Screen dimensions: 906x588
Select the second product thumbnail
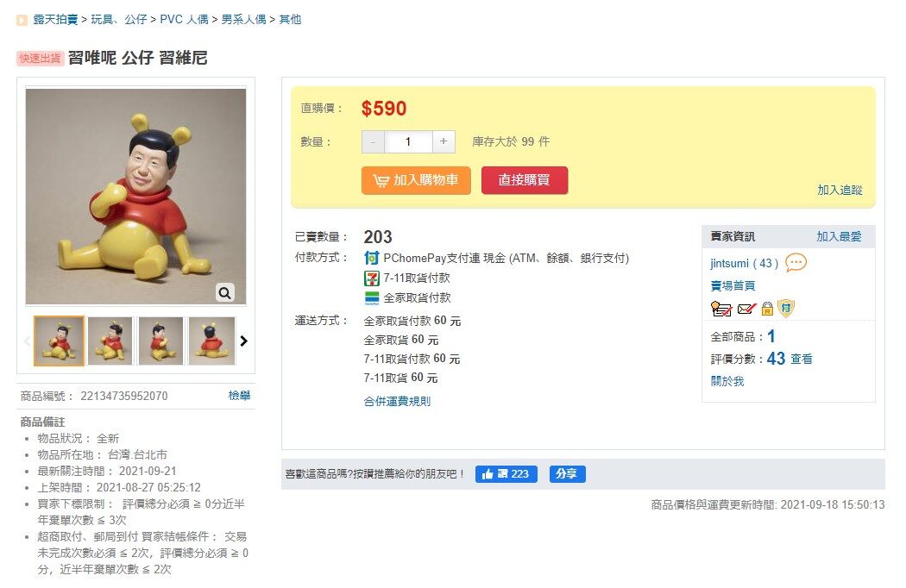110,341
